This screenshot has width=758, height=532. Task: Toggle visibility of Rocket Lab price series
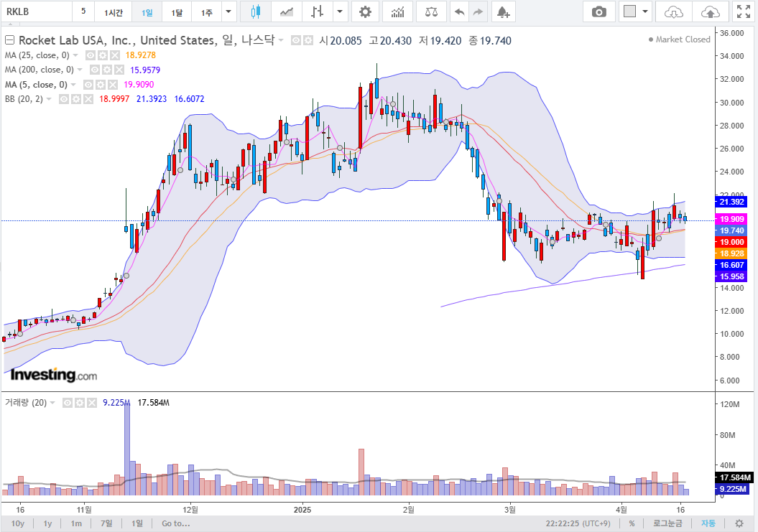pyautogui.click(x=296, y=41)
